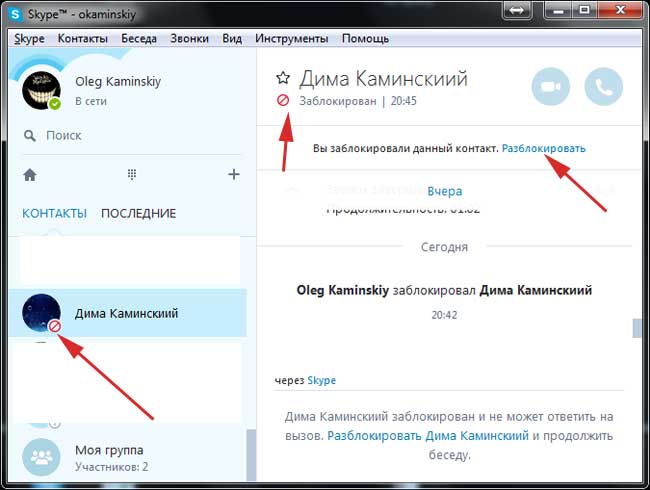Screen dimensions: 650x490
Task: Open the dial pad icon
Action: (131, 175)
